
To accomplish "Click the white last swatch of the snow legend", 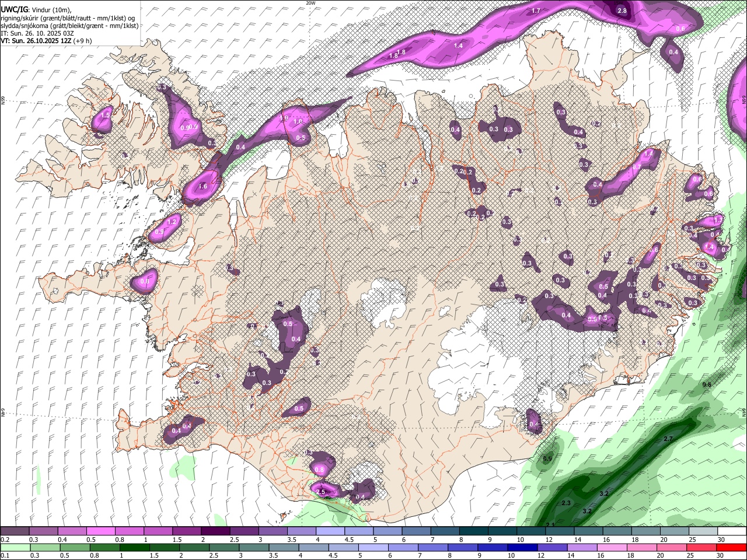I will (x=732, y=531).
